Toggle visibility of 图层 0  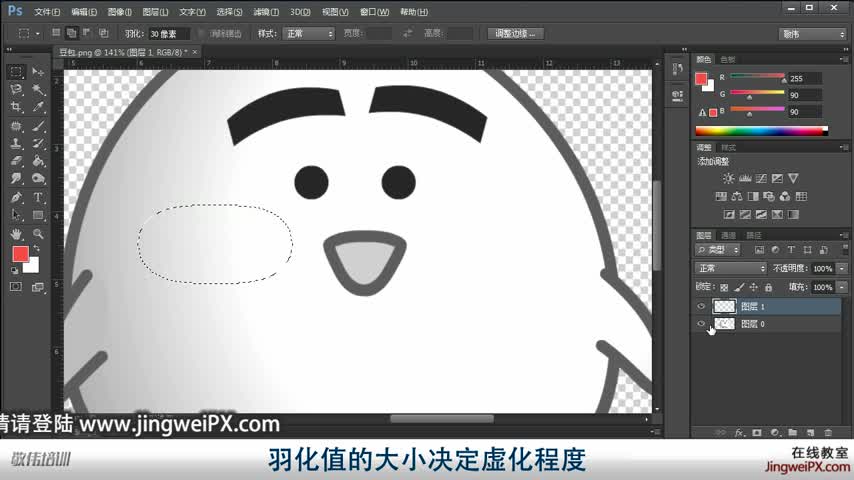(701, 324)
